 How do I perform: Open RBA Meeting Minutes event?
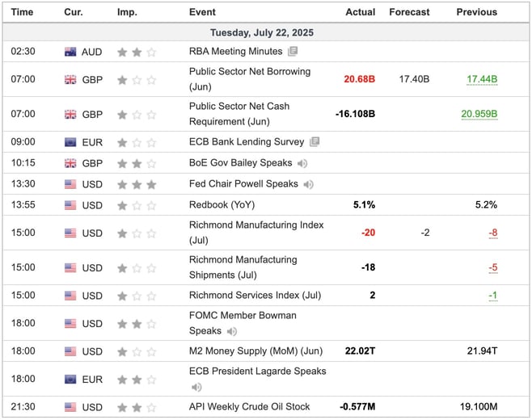236,52
